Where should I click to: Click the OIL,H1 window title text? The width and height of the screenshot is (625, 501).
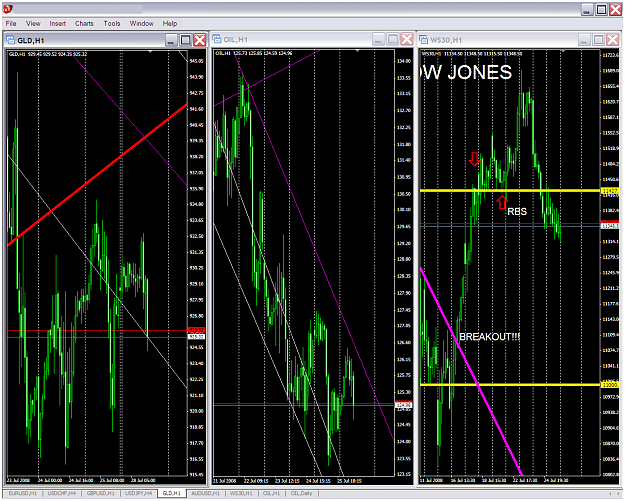(236, 39)
